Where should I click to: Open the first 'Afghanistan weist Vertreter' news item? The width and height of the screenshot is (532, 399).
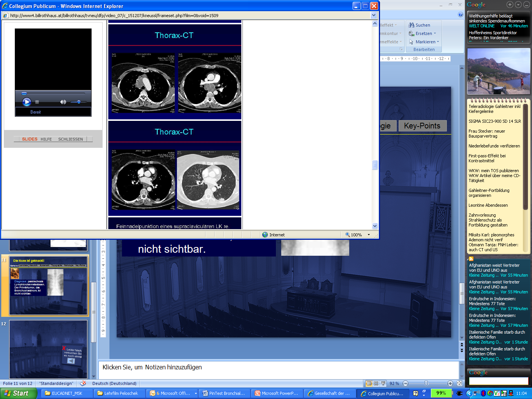pos(494,268)
